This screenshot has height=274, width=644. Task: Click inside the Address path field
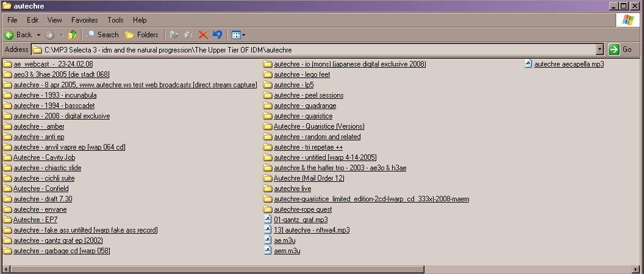coord(314,50)
